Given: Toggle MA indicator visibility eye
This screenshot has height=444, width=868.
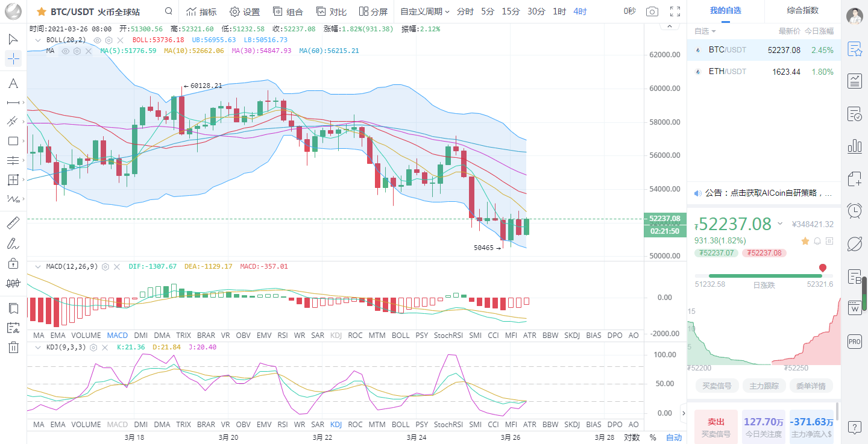Looking at the screenshot, I should (x=66, y=51).
